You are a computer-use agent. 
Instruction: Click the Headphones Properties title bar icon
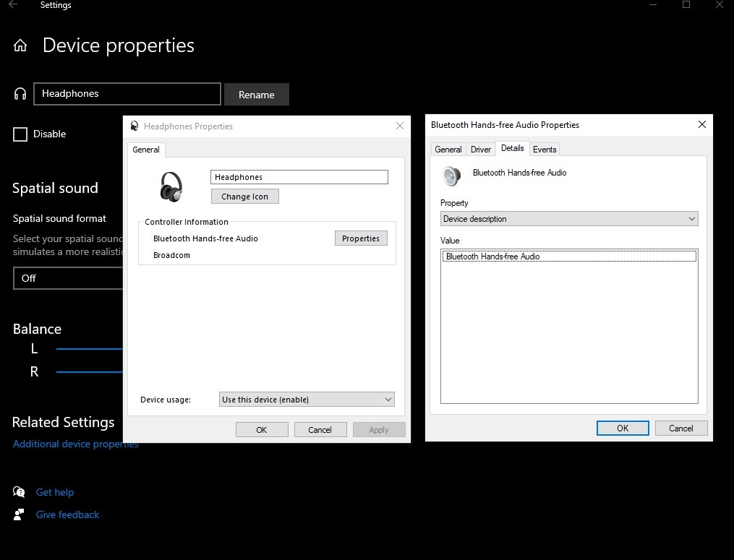pyautogui.click(x=135, y=126)
